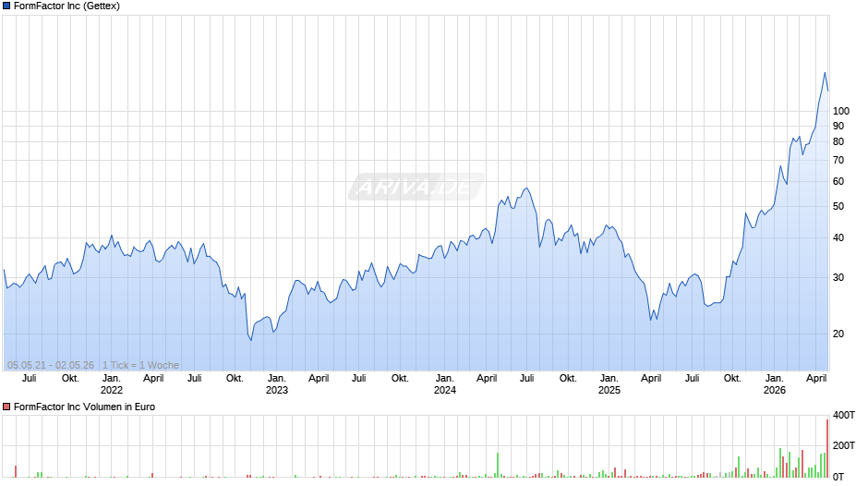
Task: Click the 'FormFactor Inc Volumen in Euro' label
Action: pos(84,407)
